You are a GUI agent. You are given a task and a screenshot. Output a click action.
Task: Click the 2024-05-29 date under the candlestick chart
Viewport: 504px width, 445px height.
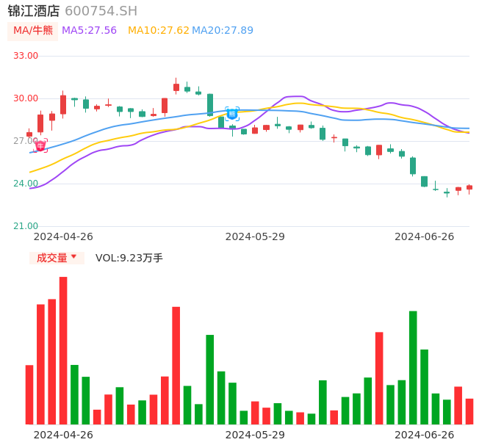255,236
